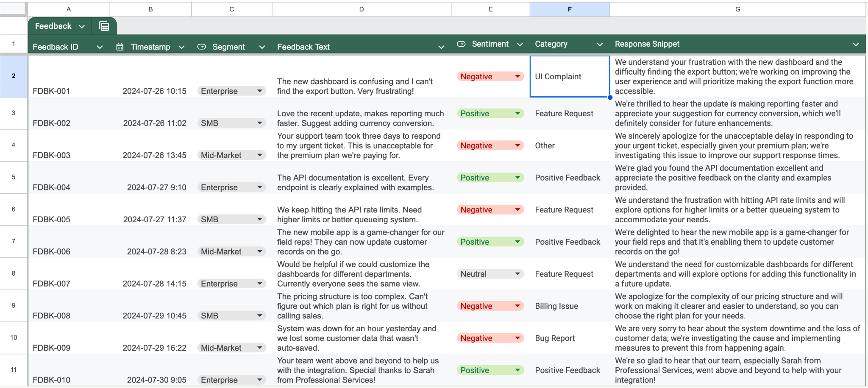Click the FDBK-010 ID cell
This screenshot has height=388, width=868.
[x=69, y=370]
